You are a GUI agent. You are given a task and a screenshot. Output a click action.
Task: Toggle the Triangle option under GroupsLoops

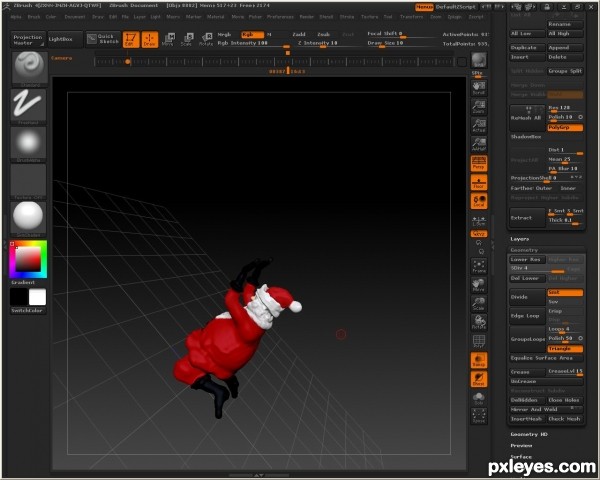point(565,349)
